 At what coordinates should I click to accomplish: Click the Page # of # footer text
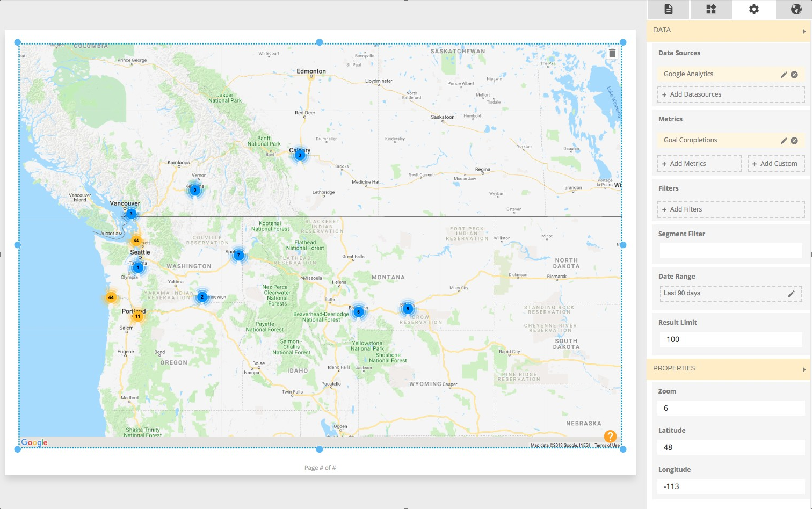(320, 468)
